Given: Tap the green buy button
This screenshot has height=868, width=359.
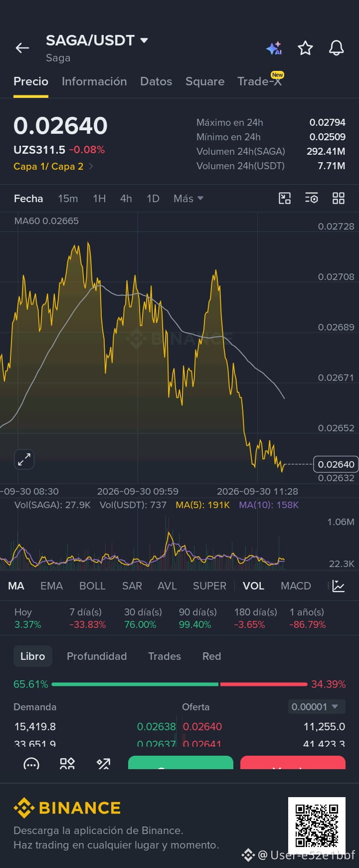Looking at the screenshot, I should 180,763.
